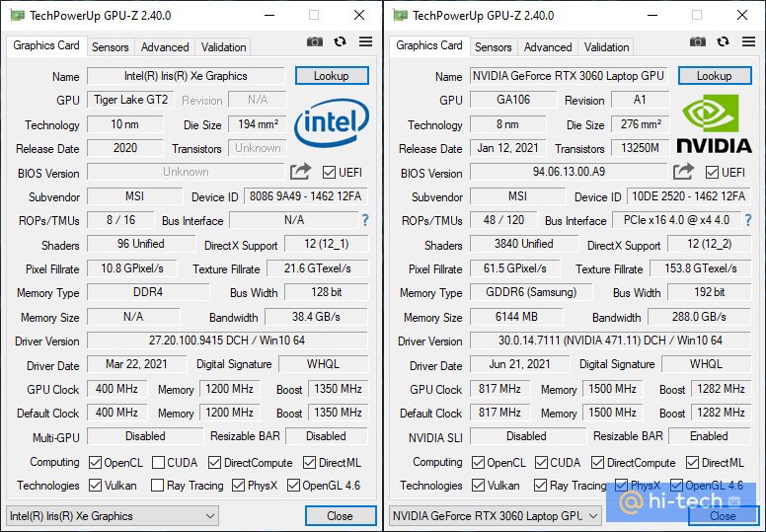766x532 pixels.
Task: Click the Tiger Lake GT2 GPU field
Action: 130,100
